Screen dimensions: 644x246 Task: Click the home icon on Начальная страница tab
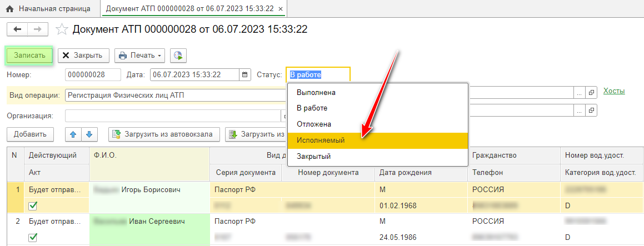pos(9,9)
